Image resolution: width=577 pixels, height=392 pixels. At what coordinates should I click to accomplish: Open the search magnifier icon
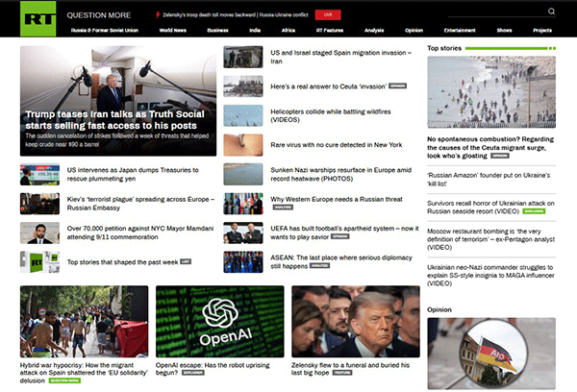551,12
